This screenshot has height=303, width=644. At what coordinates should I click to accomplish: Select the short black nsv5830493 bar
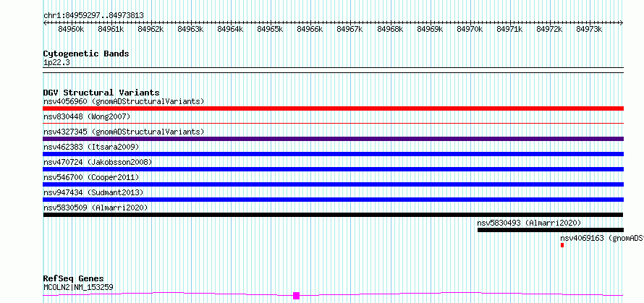coord(551,230)
